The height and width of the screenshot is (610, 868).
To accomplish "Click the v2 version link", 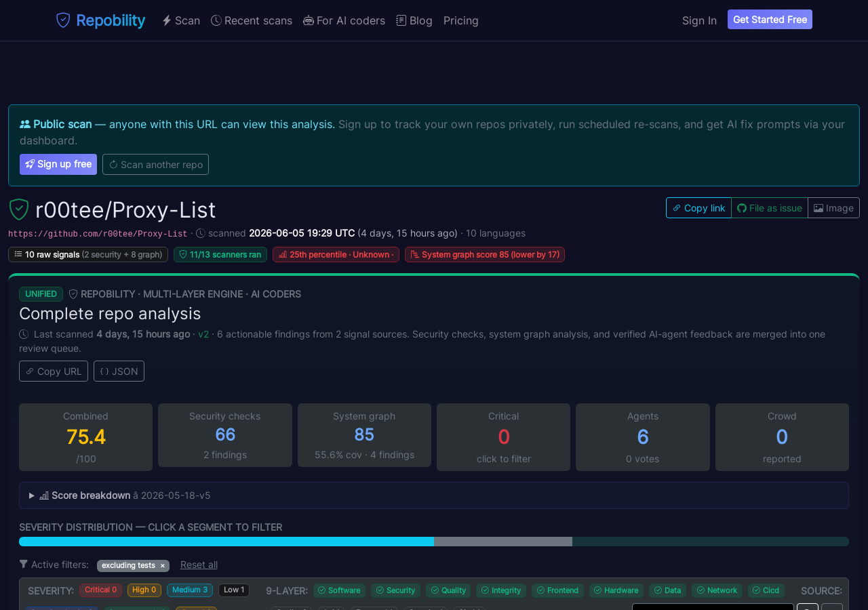I will click(x=203, y=334).
